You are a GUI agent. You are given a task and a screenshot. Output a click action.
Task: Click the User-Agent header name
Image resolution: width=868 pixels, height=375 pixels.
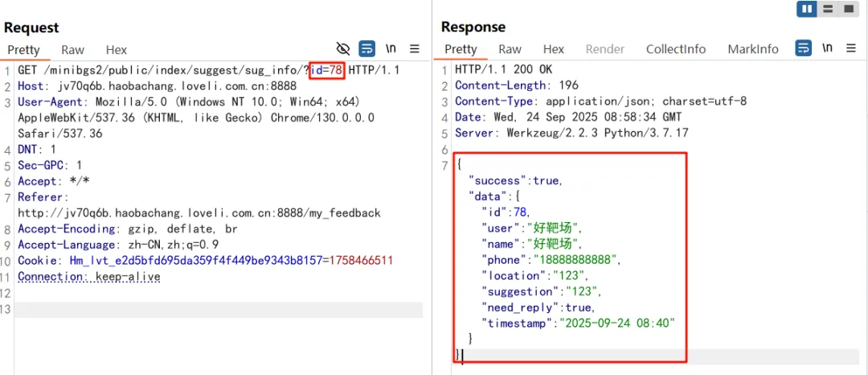pyautogui.click(x=52, y=102)
